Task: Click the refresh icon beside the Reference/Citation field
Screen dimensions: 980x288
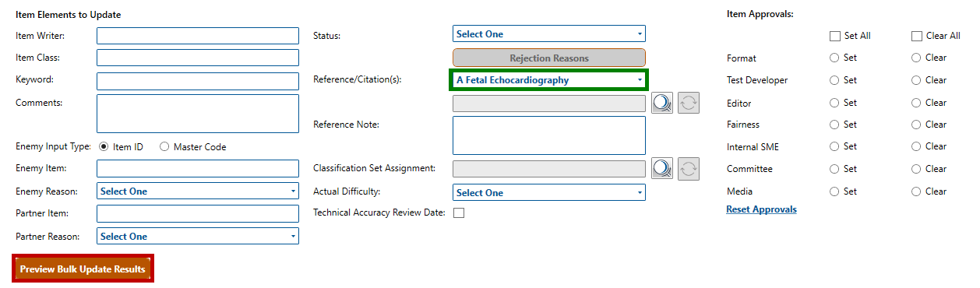Action: click(689, 103)
